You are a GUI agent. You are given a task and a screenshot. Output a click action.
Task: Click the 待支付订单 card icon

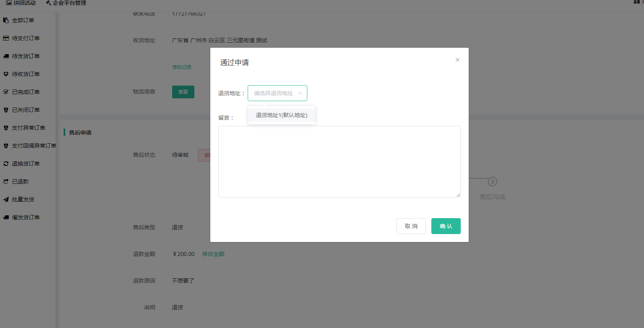point(6,38)
